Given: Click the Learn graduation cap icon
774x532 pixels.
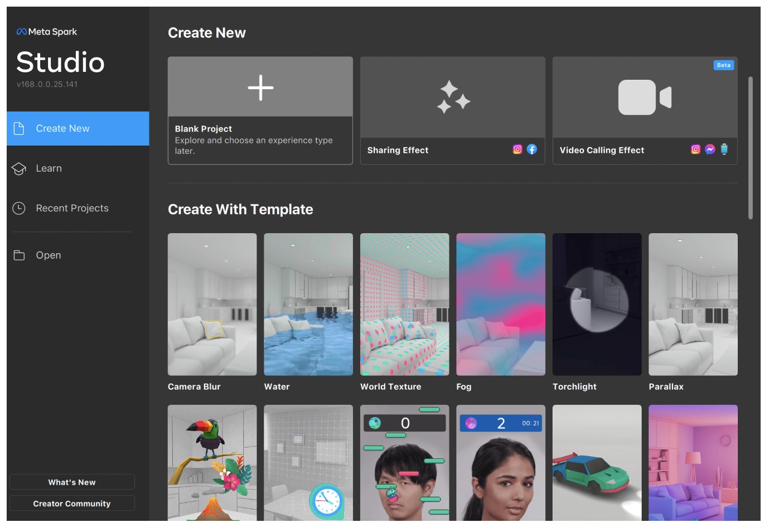Looking at the screenshot, I should point(19,168).
